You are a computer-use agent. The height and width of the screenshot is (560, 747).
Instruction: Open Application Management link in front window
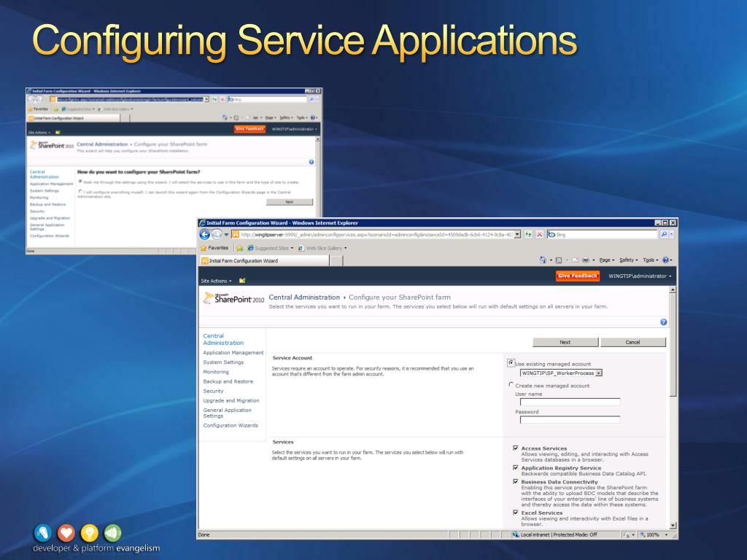(233, 352)
